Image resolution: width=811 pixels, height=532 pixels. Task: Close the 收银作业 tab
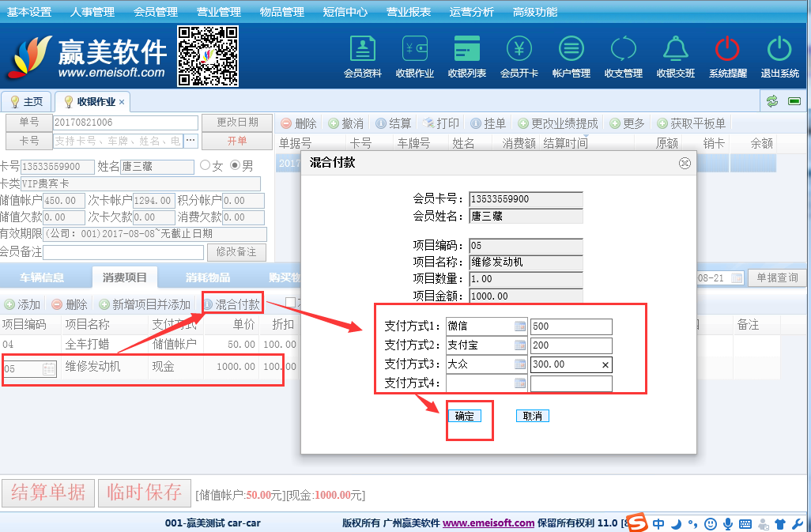122,102
